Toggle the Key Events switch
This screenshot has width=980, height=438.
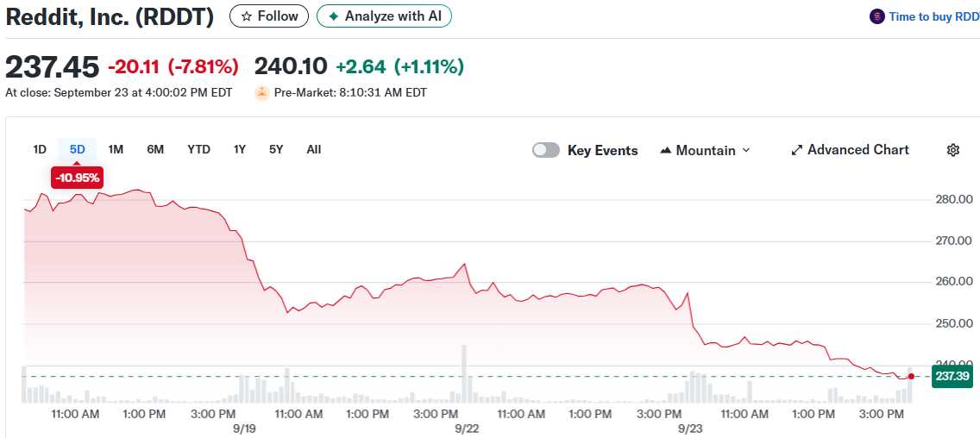pos(545,151)
